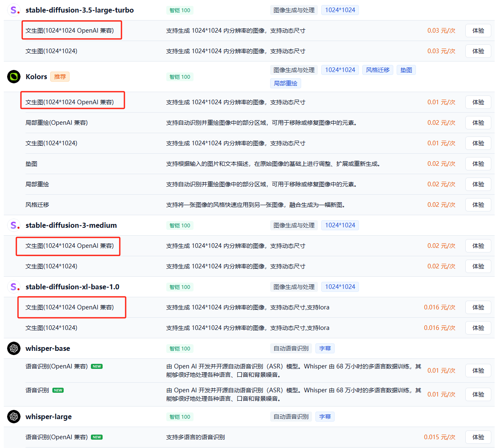The image size is (498, 448).
Task: Click the stable-diffusion-3-medium logo icon
Action: pos(14,225)
